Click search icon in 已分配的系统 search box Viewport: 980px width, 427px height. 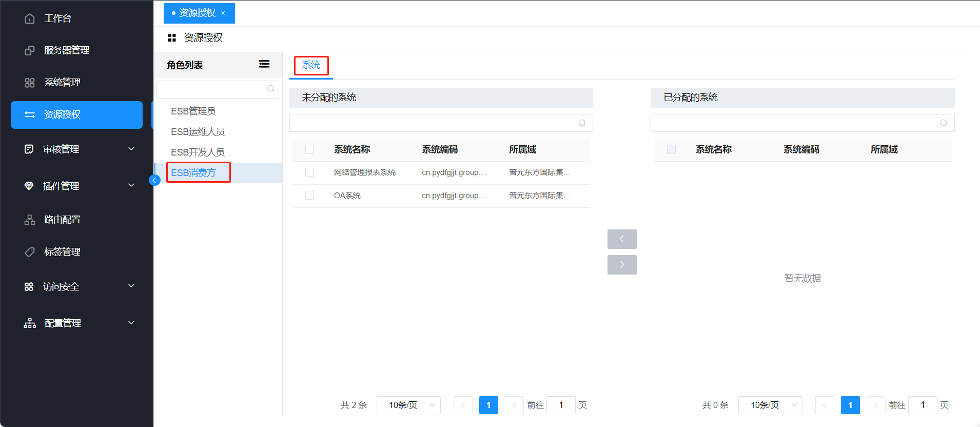(944, 123)
